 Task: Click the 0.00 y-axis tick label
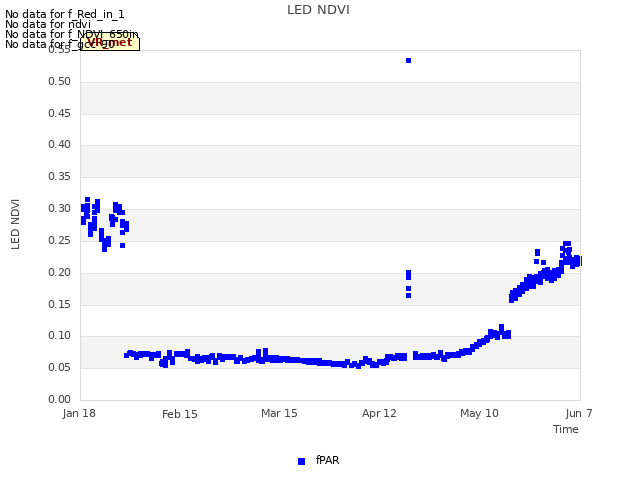point(60,399)
